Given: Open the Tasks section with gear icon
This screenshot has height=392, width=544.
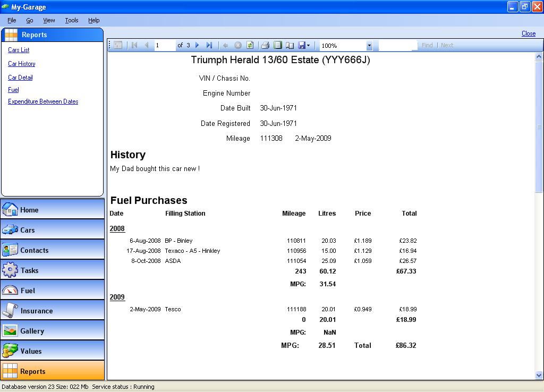Looking at the screenshot, I should point(52,270).
